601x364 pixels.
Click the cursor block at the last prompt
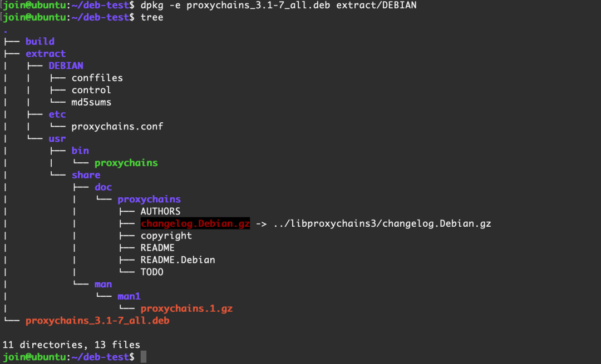coord(144,357)
